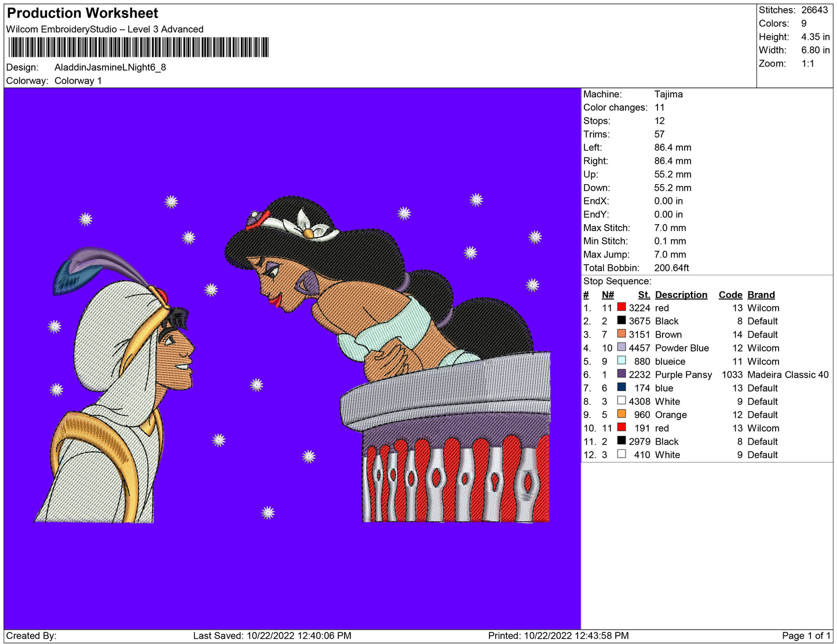The image size is (837, 644).
Task: Select the Trims value '57'
Action: click(660, 134)
